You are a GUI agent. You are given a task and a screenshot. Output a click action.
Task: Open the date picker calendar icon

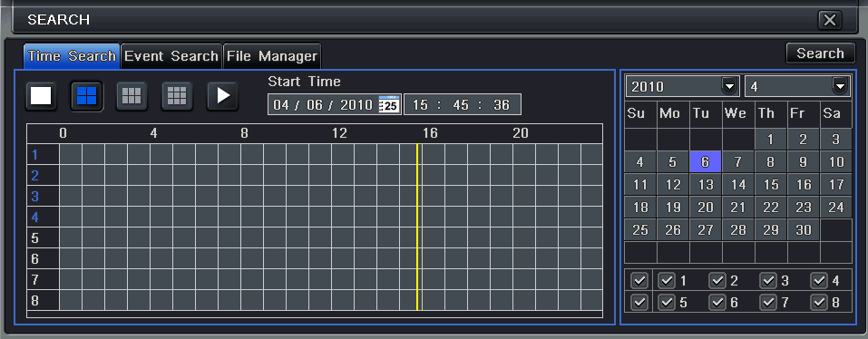pos(390,104)
